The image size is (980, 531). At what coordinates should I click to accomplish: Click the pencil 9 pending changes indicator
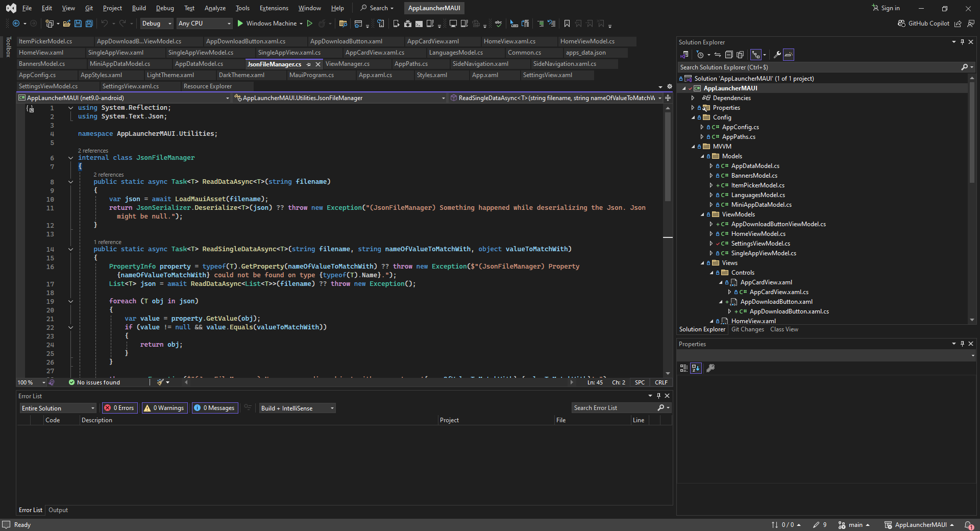(820, 525)
